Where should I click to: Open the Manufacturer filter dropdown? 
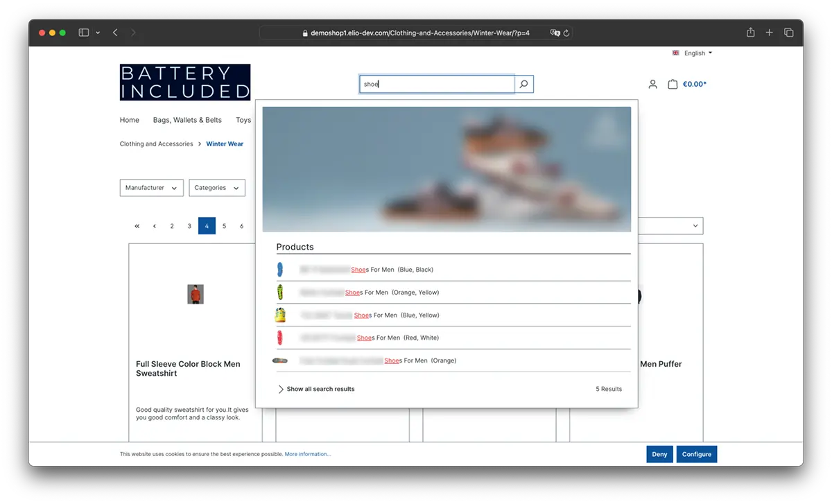tap(151, 187)
